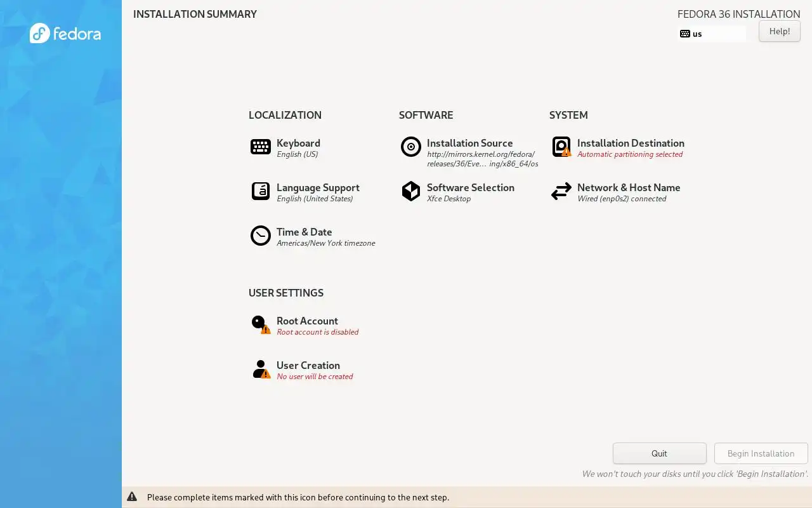Open the Time & Date label
Screen dimensions: 812x508
point(304,232)
